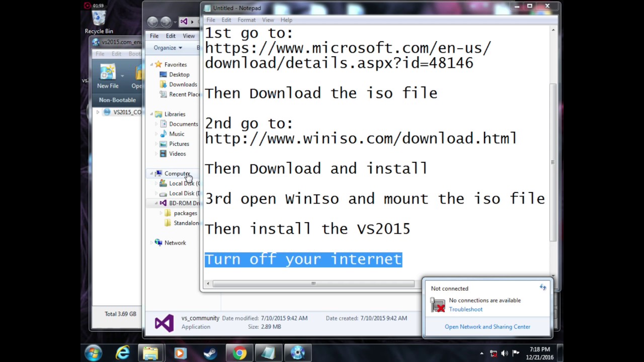The width and height of the screenshot is (644, 362).
Task: Click the volume speaker tray icon
Action: pyautogui.click(x=505, y=353)
